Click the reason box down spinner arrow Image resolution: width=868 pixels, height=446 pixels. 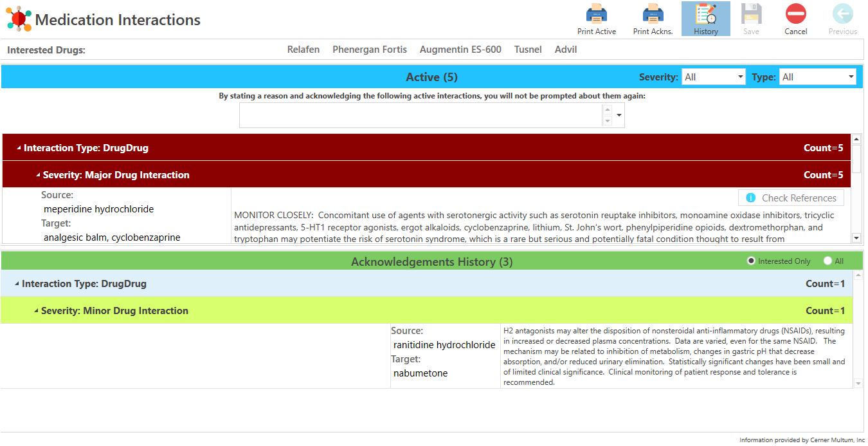tap(607, 121)
